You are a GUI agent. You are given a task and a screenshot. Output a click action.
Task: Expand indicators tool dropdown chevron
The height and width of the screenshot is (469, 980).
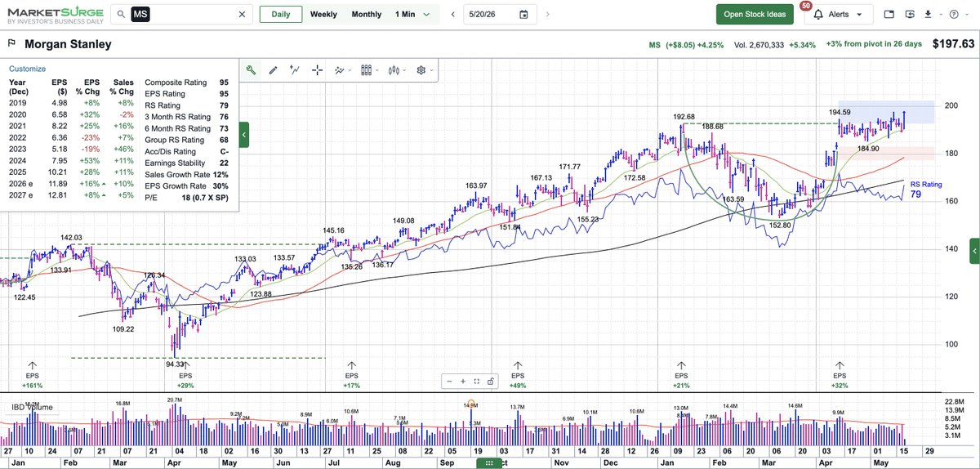tap(350, 70)
